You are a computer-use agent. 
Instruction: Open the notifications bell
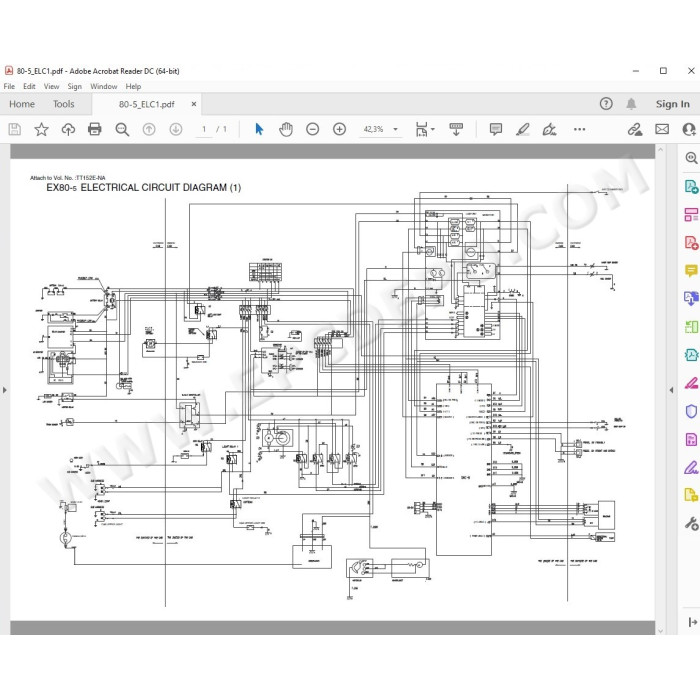pyautogui.click(x=631, y=104)
